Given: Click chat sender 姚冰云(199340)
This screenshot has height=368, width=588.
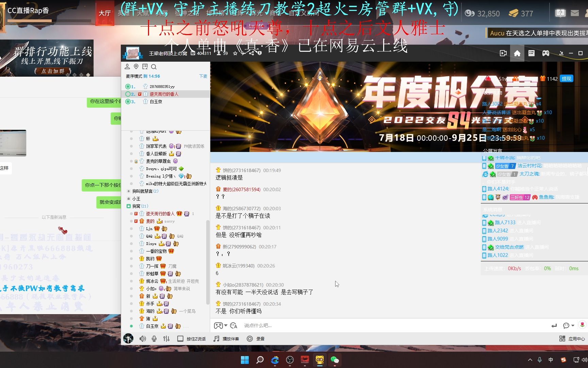Looking at the screenshot, I should pyautogui.click(x=239, y=266).
